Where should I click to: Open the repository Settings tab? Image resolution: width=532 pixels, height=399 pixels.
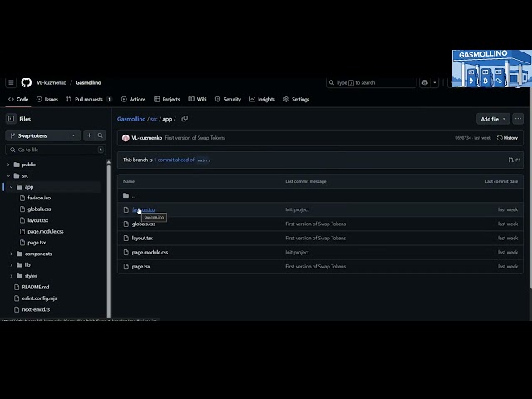tap(296, 99)
